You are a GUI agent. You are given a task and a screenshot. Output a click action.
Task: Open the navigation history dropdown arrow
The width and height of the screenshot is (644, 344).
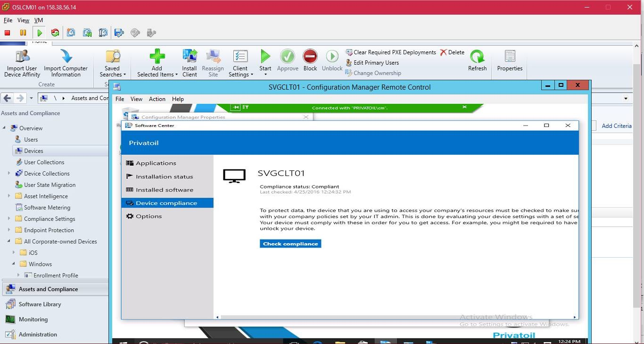pyautogui.click(x=31, y=99)
